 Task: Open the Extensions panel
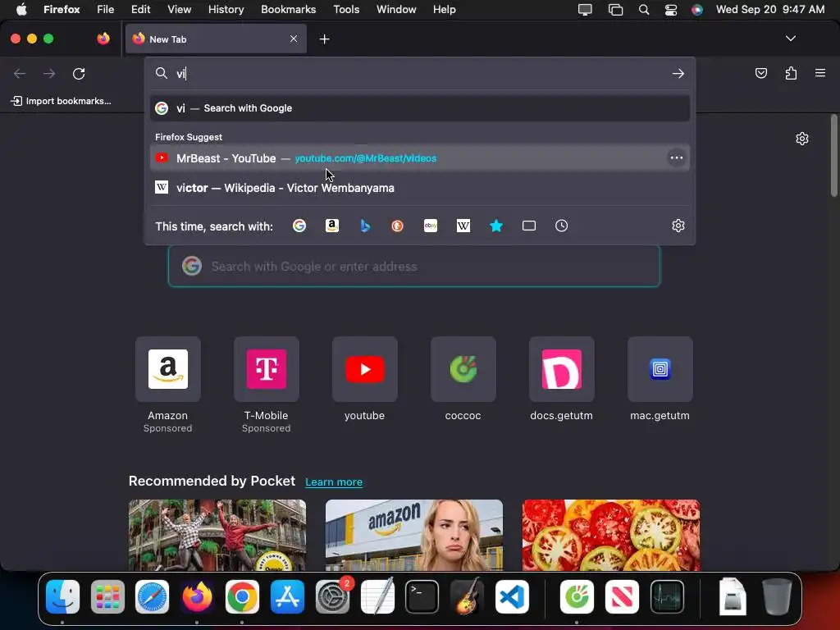click(791, 73)
